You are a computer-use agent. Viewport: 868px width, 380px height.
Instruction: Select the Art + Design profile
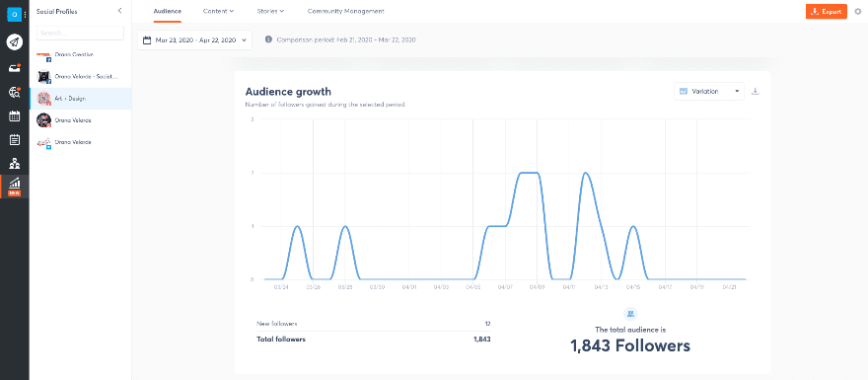(80, 98)
